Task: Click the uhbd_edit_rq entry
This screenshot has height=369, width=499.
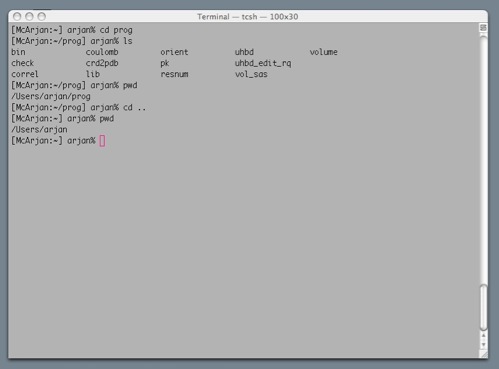Action: click(x=263, y=63)
